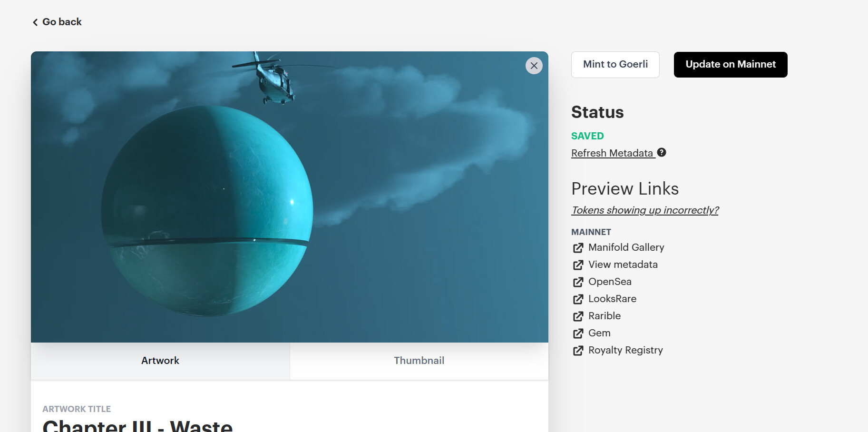Click the external link icon beside LooksRare

(x=578, y=299)
